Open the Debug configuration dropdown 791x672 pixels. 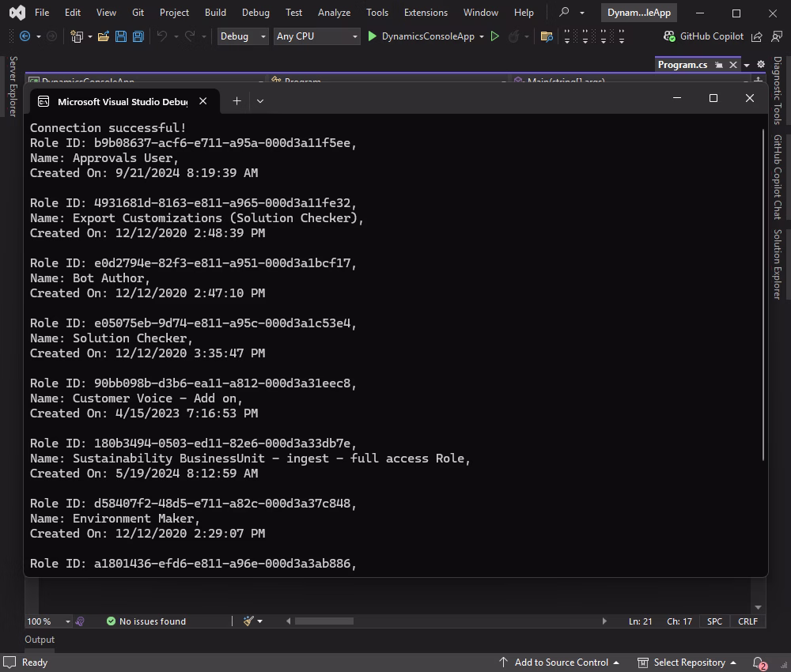(x=243, y=36)
